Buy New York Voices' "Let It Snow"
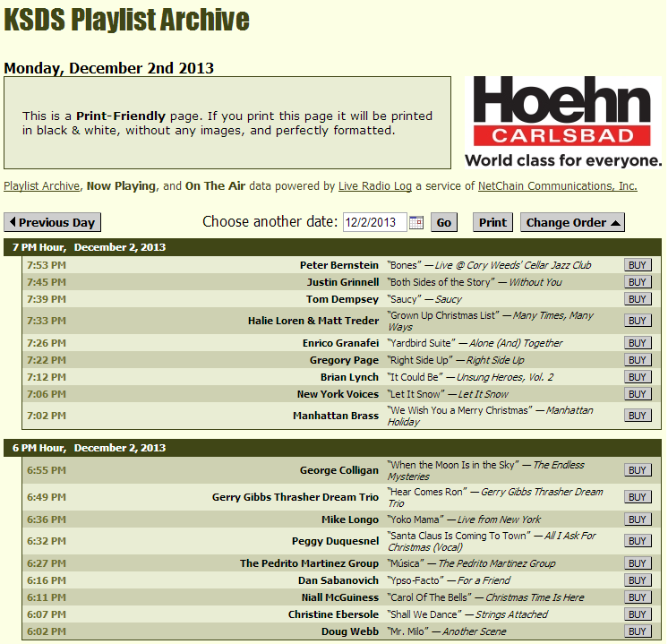The height and width of the screenshot is (644, 668). click(x=638, y=394)
